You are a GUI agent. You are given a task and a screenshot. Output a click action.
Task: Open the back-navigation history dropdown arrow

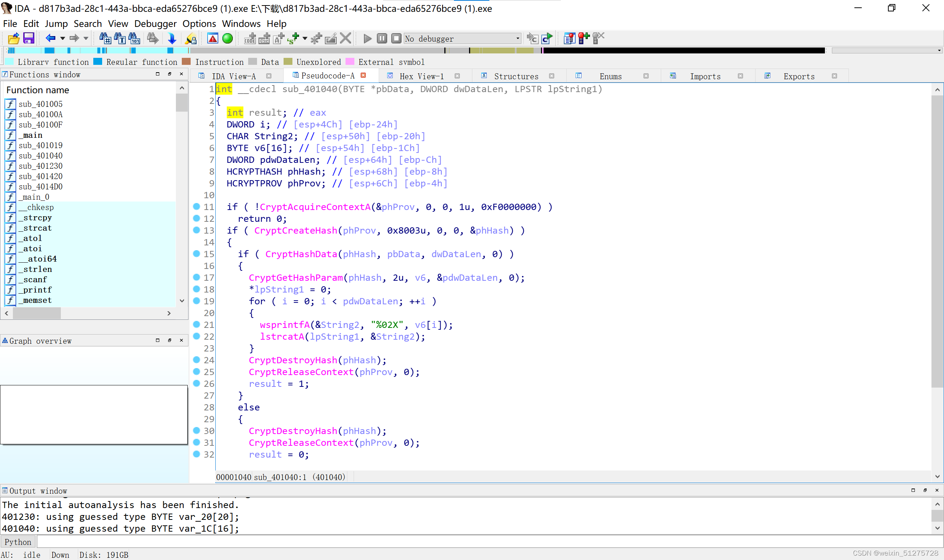(63, 38)
